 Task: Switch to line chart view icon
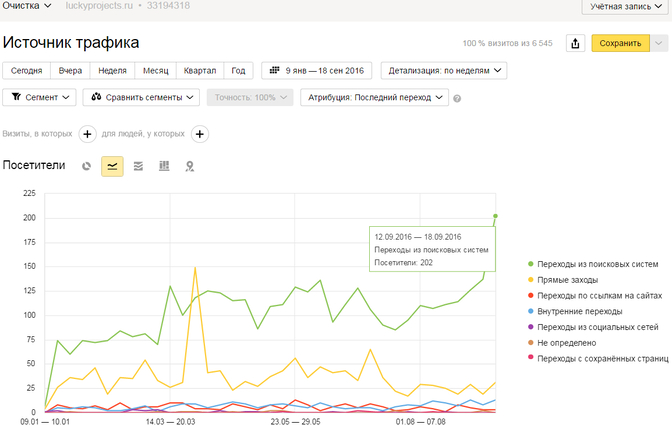pos(113,166)
